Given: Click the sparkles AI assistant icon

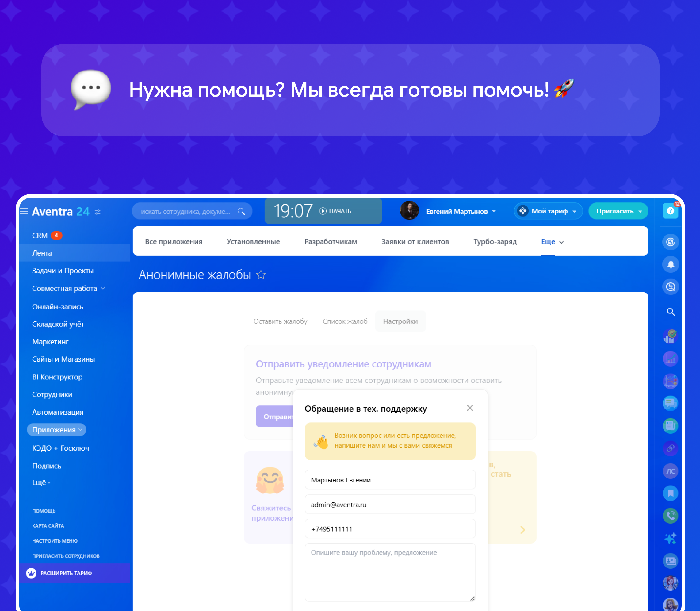Looking at the screenshot, I should [x=670, y=538].
